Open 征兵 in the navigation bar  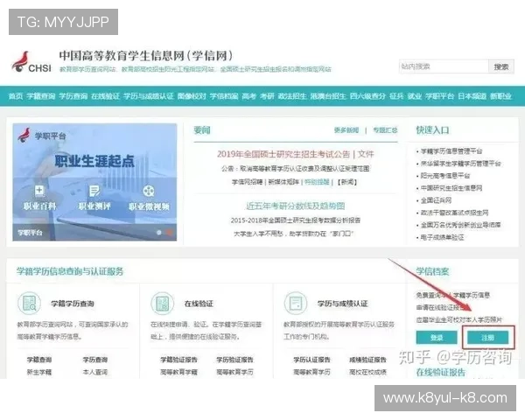(396, 96)
